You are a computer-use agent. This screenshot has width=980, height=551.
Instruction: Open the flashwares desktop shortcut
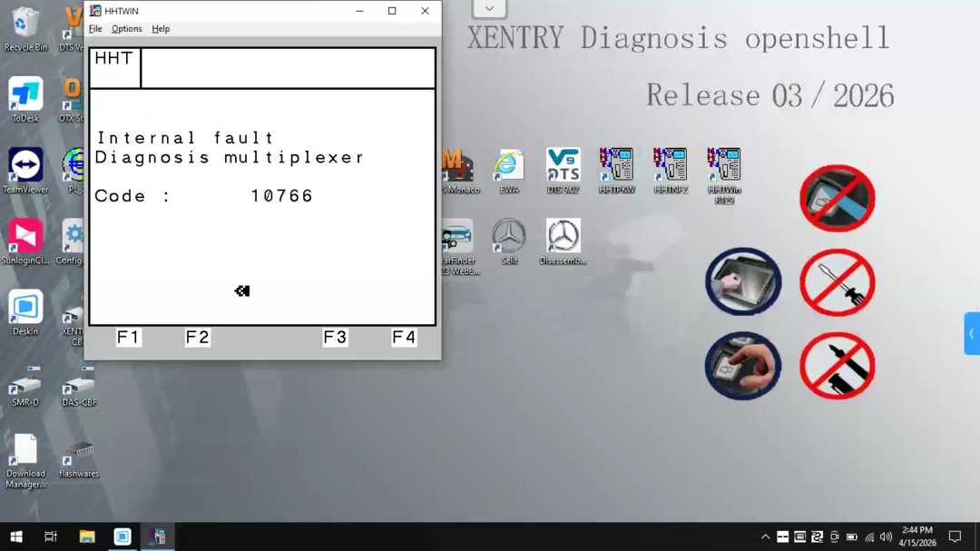coord(79,458)
